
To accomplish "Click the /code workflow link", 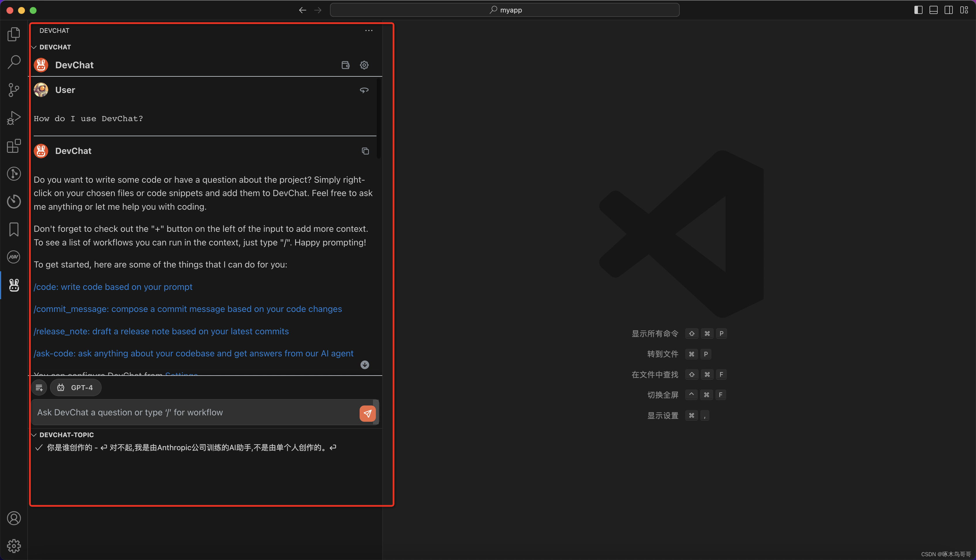I will (113, 287).
